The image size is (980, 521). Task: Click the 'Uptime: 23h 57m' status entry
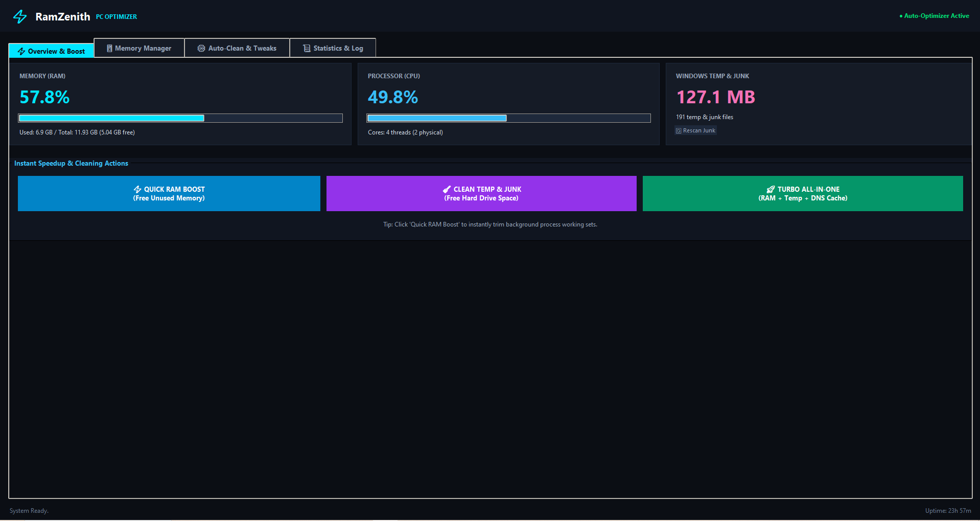click(x=948, y=511)
